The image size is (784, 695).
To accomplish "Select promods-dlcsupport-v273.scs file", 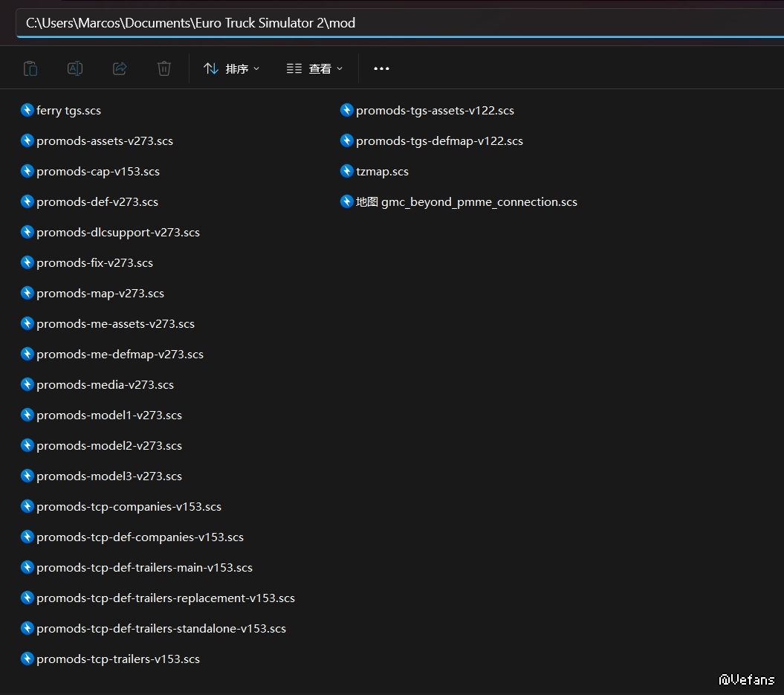I will 117,232.
